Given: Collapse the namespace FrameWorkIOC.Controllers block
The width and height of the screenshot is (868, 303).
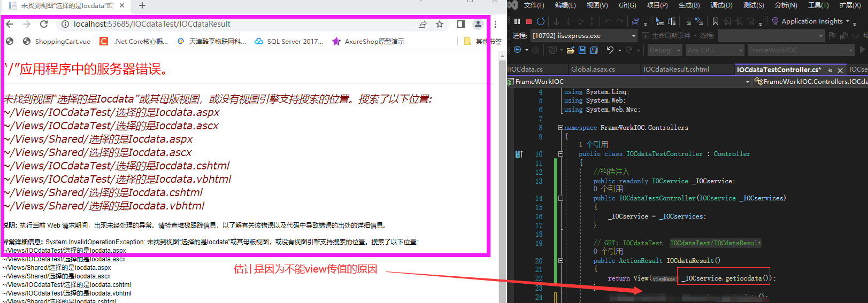Looking at the screenshot, I should (560, 128).
